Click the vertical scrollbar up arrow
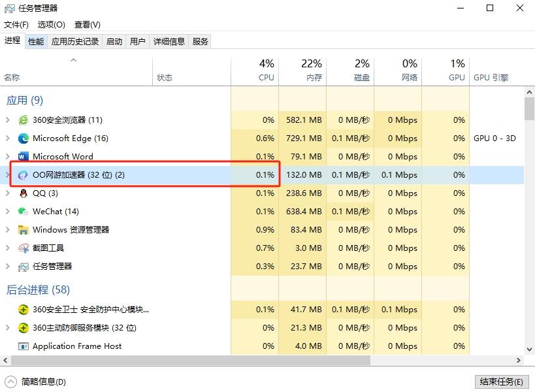Image resolution: width=535 pixels, height=392 pixels. point(529,92)
